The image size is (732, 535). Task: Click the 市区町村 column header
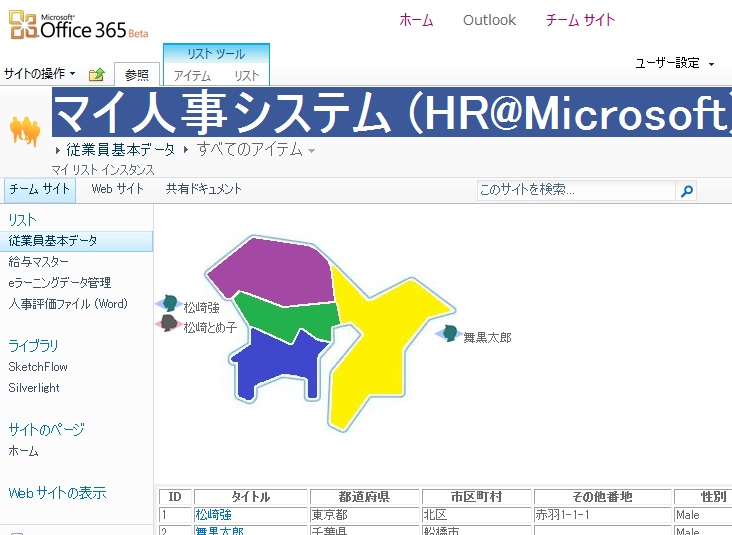[476, 497]
